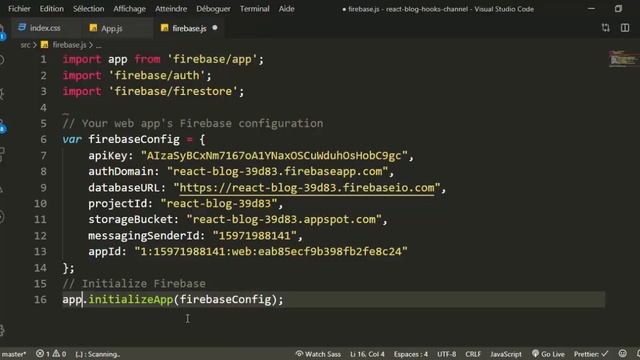Change the UTF-8 encoding setting
This screenshot has height=360, width=640.
pos(447,354)
